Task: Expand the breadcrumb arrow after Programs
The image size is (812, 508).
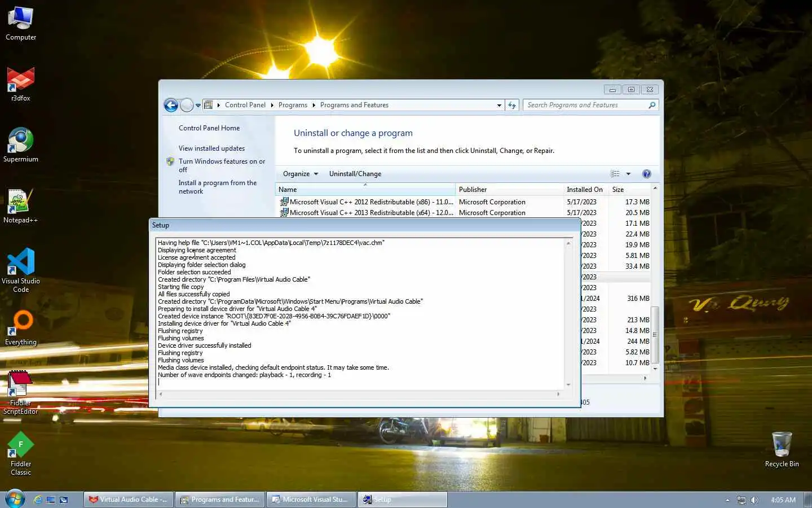Action: pyautogui.click(x=314, y=105)
